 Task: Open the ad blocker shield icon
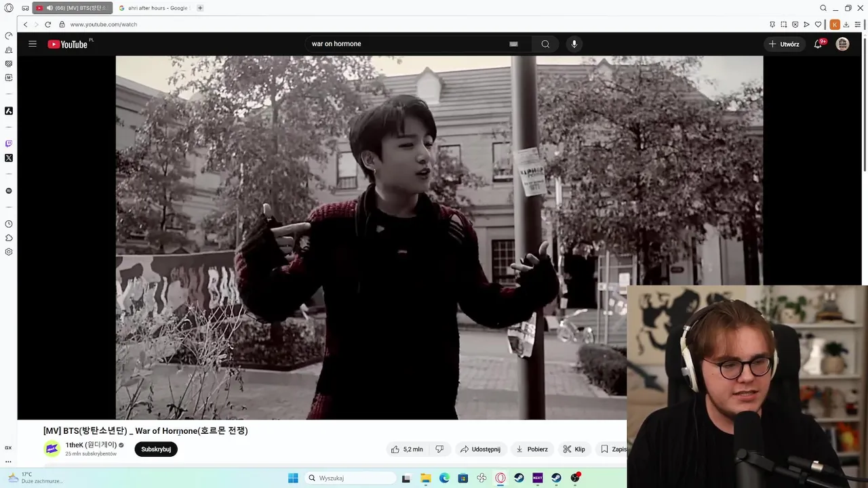795,24
